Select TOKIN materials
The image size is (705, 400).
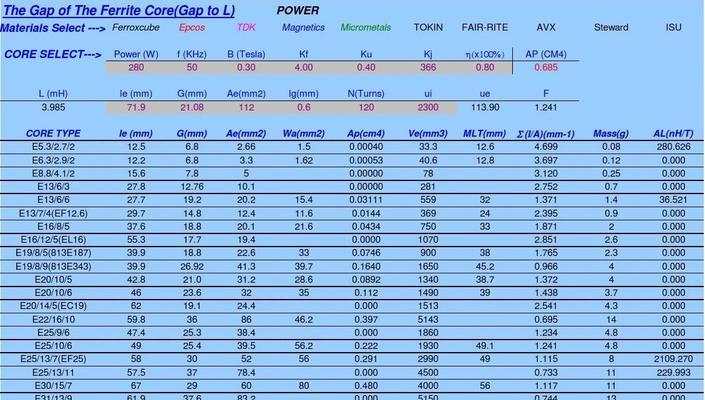pyautogui.click(x=428, y=27)
